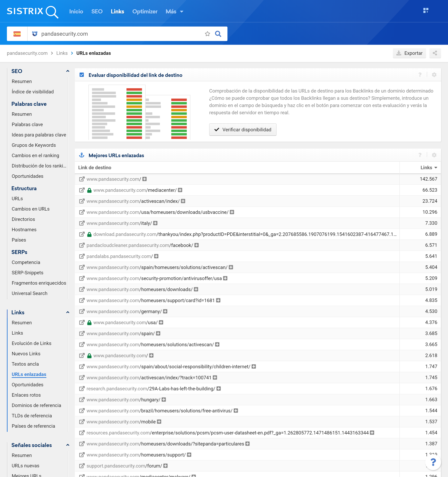448x477 pixels.
Task: Open help for Evaluar disponibilidad box
Action: [x=420, y=75]
